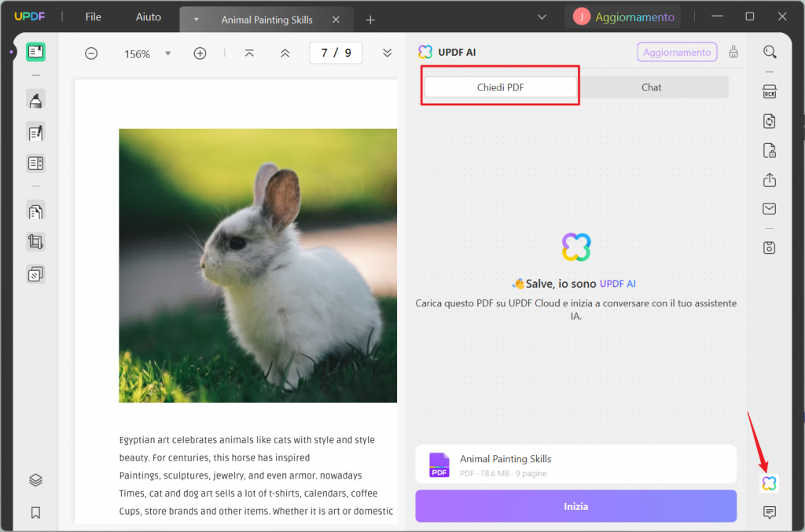
Task: Open the Reader mode icon in left sidebar
Action: (35, 52)
